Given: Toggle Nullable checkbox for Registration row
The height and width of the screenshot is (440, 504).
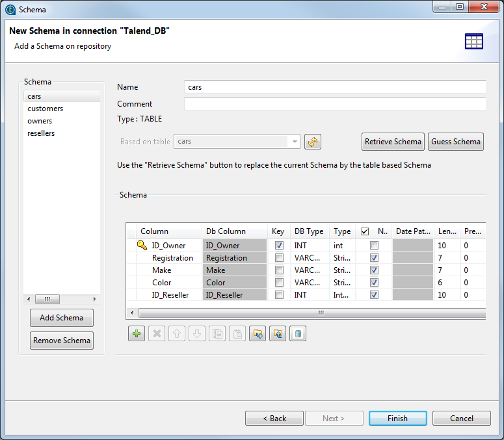Looking at the screenshot, I should 374,258.
